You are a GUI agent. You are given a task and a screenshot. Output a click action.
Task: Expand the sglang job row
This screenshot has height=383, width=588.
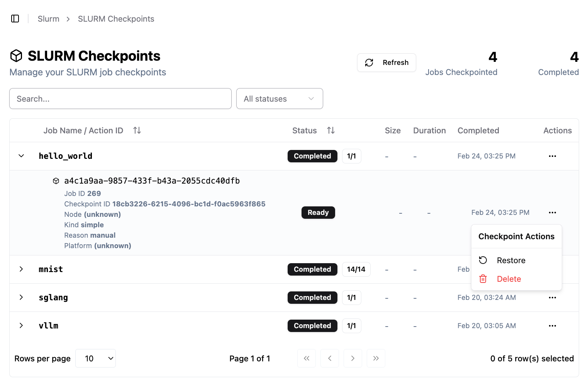[21, 298]
